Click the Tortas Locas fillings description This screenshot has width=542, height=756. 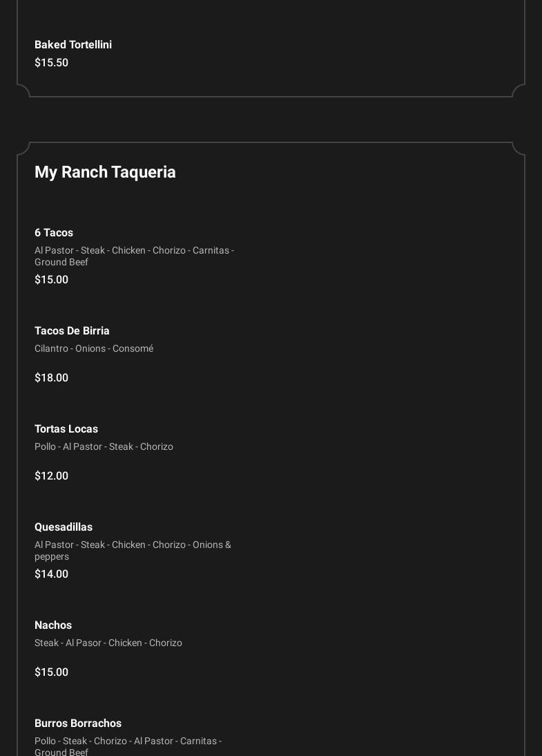104,447
